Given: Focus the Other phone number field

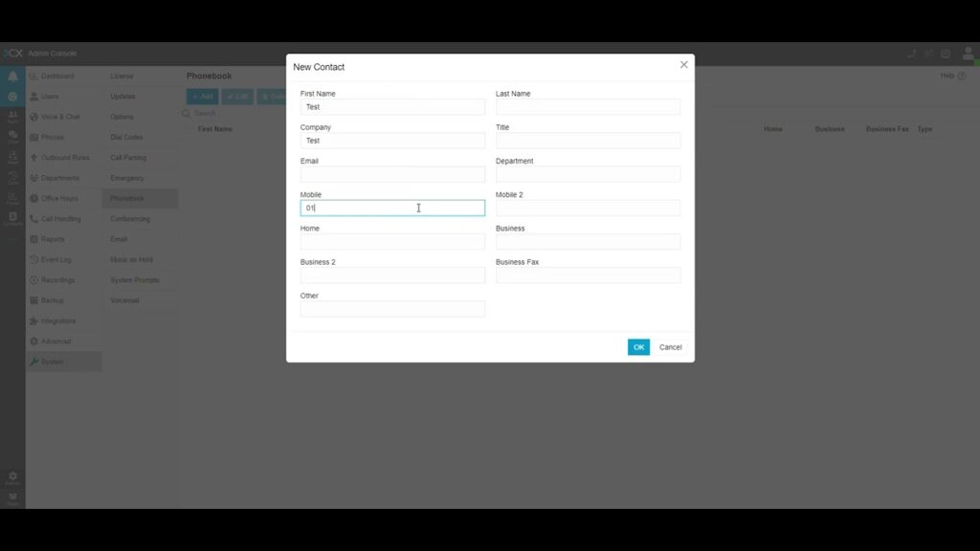Looking at the screenshot, I should [392, 309].
